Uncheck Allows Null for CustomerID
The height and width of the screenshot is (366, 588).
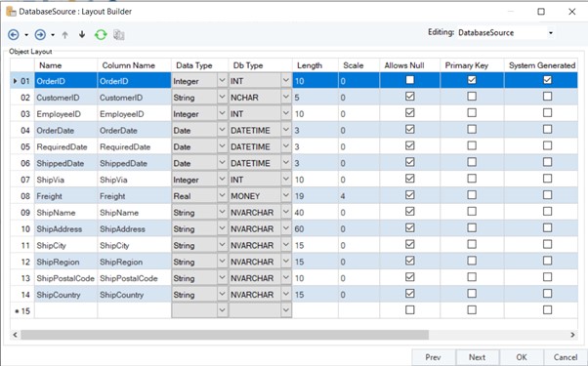pyautogui.click(x=410, y=97)
